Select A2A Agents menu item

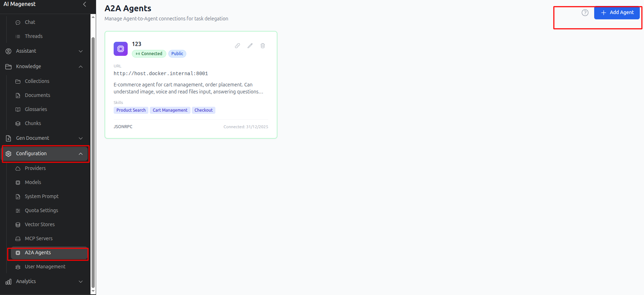point(49,253)
